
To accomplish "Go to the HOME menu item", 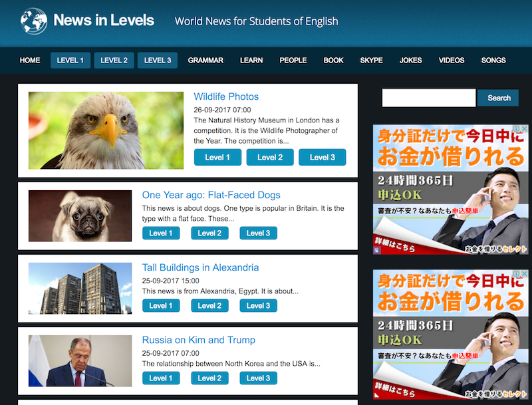I will click(30, 61).
